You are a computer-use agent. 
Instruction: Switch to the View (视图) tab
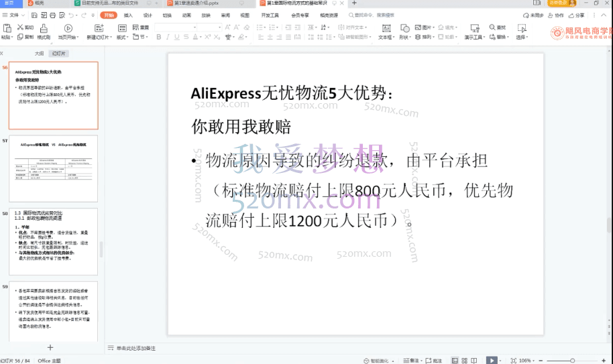click(245, 15)
